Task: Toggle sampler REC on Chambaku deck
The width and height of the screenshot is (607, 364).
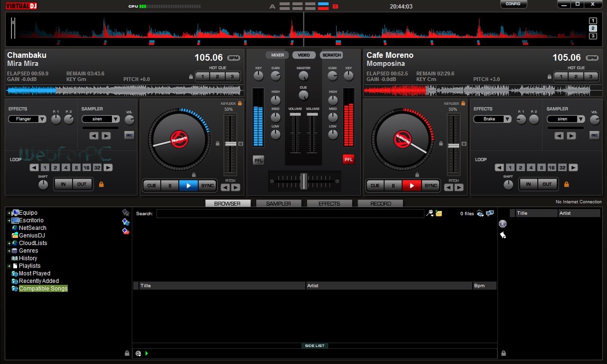Action: click(x=129, y=136)
